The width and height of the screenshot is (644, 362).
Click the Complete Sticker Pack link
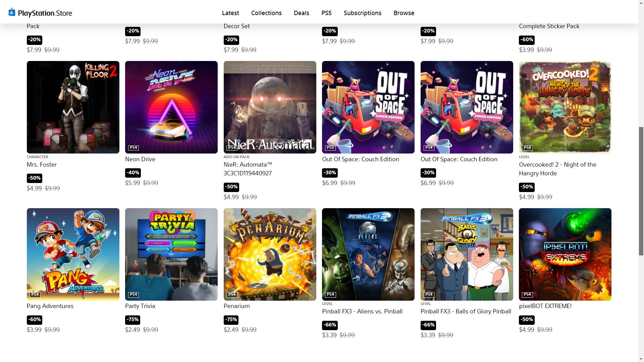549,26
